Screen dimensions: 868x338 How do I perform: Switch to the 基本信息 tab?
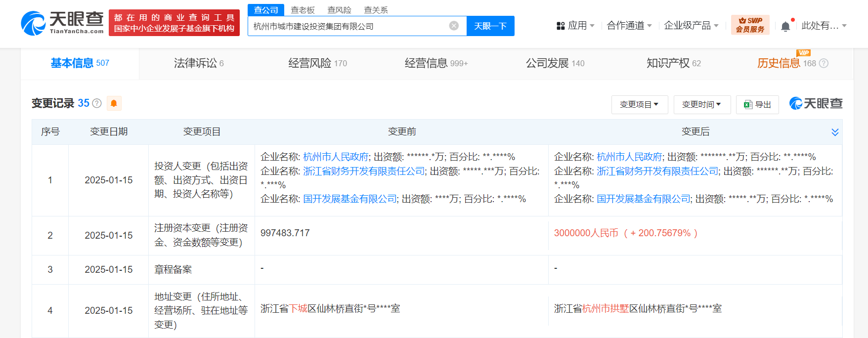[x=80, y=63]
